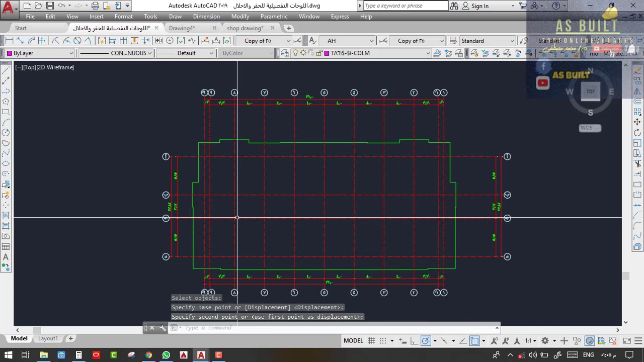Open the Table tool in draw toolbar
The image size is (644, 362).
(6, 246)
